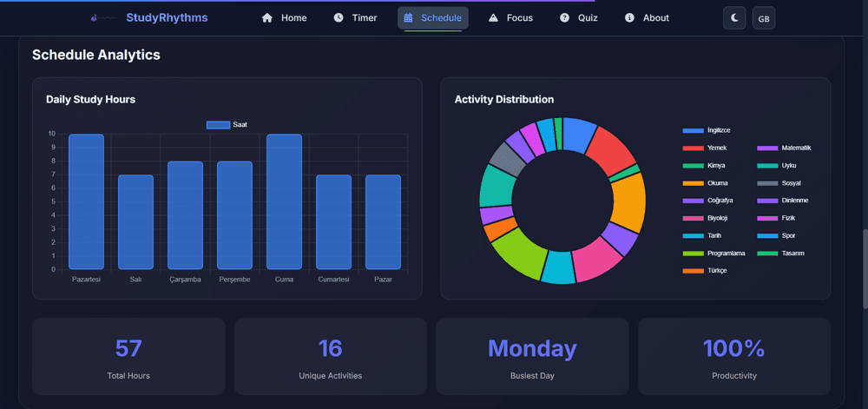Click the triangle icon beside Focus
This screenshot has height=409, width=868.
tap(493, 18)
